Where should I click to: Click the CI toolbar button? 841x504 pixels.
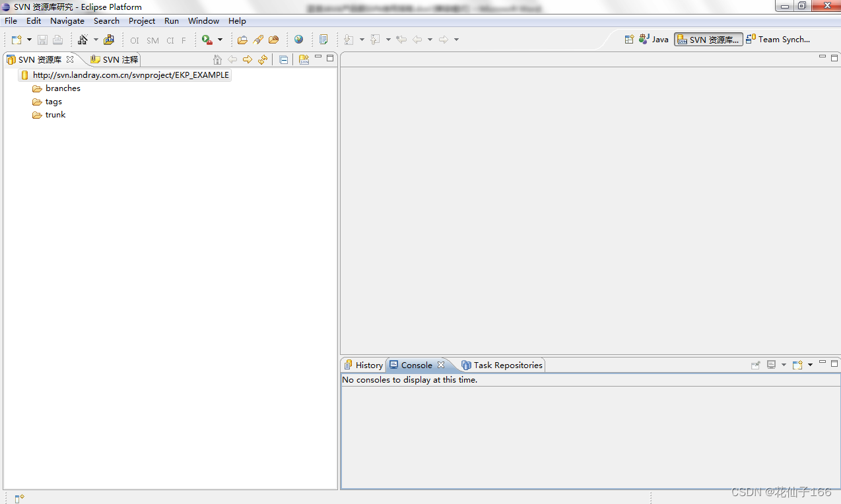(x=170, y=40)
